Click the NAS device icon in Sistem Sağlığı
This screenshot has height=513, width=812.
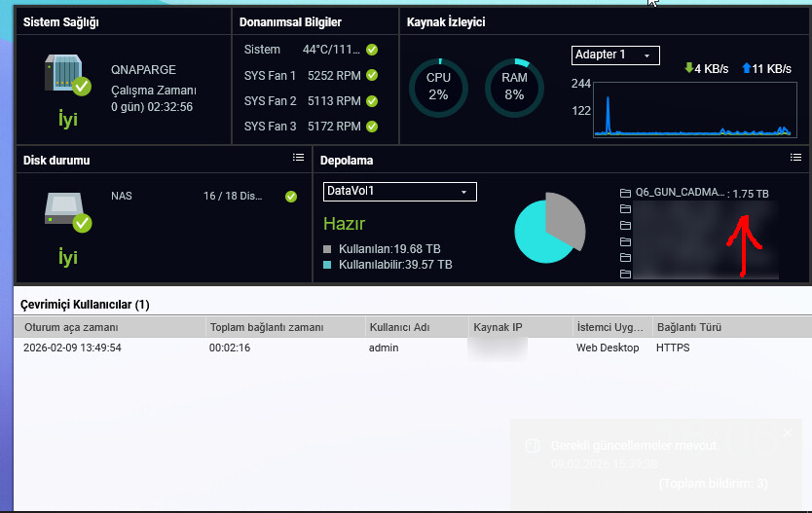[x=65, y=75]
